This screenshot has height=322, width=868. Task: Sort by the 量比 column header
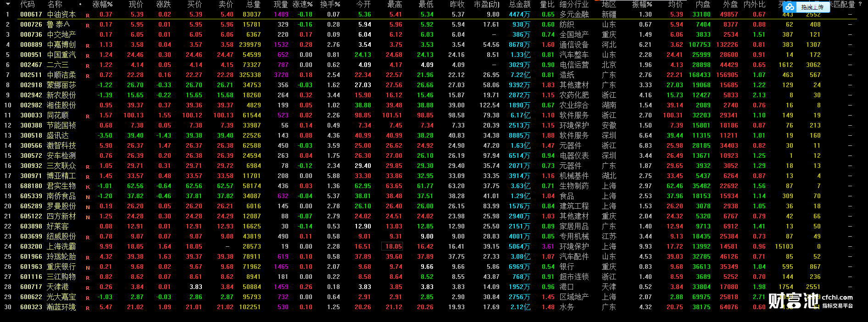(547, 4)
